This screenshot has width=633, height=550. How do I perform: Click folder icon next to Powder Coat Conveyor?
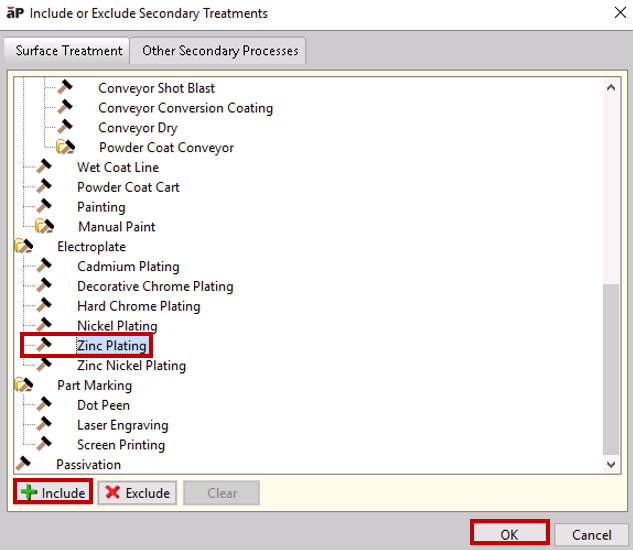tap(65, 146)
